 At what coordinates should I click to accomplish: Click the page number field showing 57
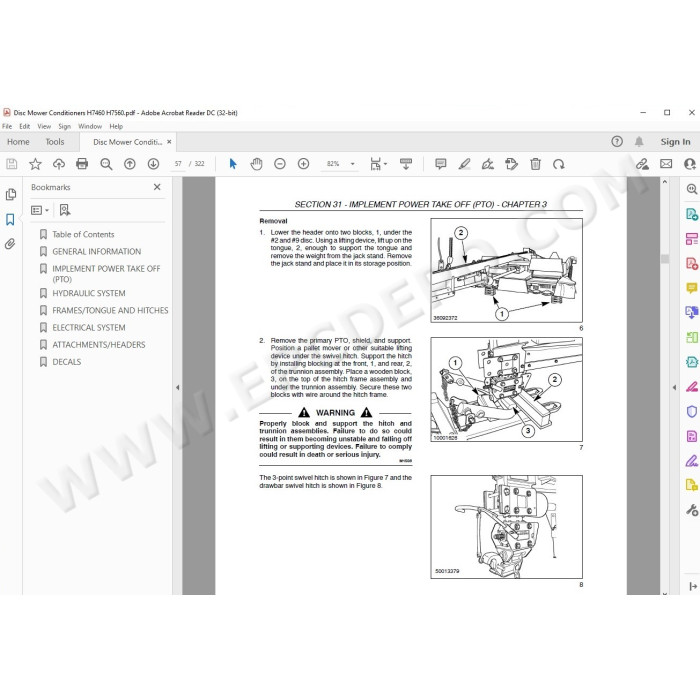tap(178, 164)
